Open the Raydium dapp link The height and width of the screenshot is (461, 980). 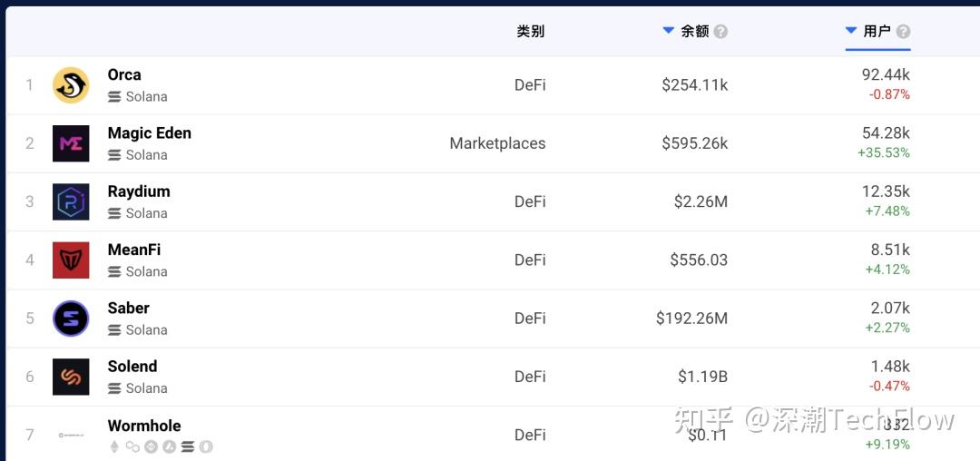[139, 191]
